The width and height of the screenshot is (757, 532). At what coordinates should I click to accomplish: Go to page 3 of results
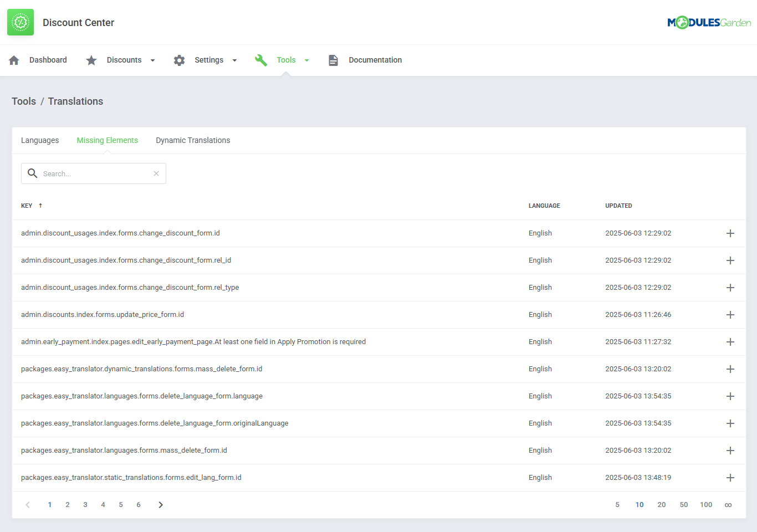(x=85, y=505)
